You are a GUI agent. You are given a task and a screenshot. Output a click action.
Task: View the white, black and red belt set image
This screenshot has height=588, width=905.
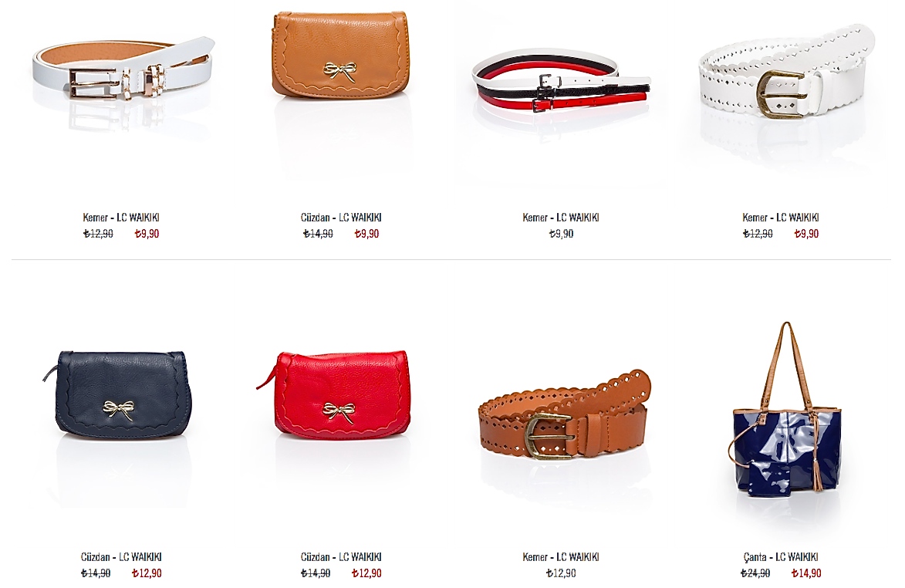561,81
